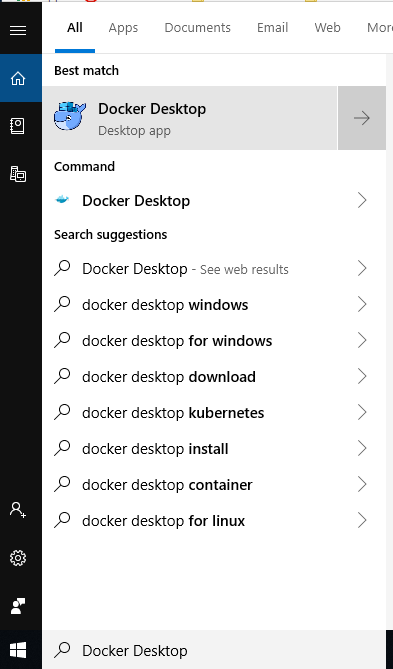Click the add person icon in the sidebar

(18, 510)
